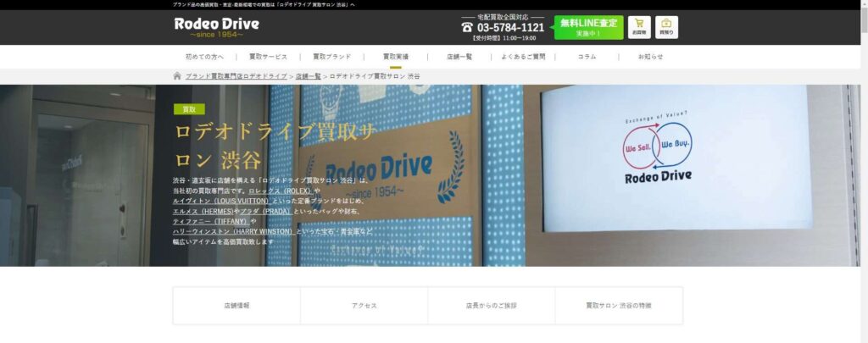Click the green 買取 tag label
Image resolution: width=868 pixels, height=343 pixels.
point(189,109)
